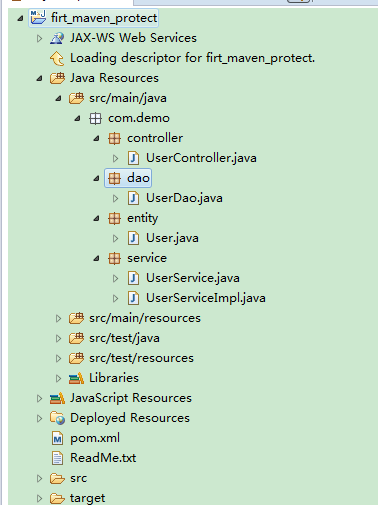Select UserServiceImpl.java in the tree
The height and width of the screenshot is (505, 378).
[206, 298]
